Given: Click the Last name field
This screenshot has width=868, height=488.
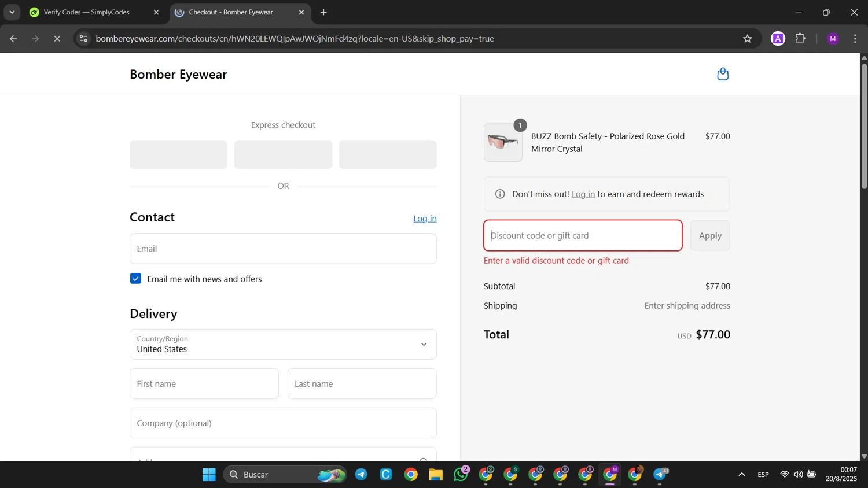Looking at the screenshot, I should [x=362, y=384].
